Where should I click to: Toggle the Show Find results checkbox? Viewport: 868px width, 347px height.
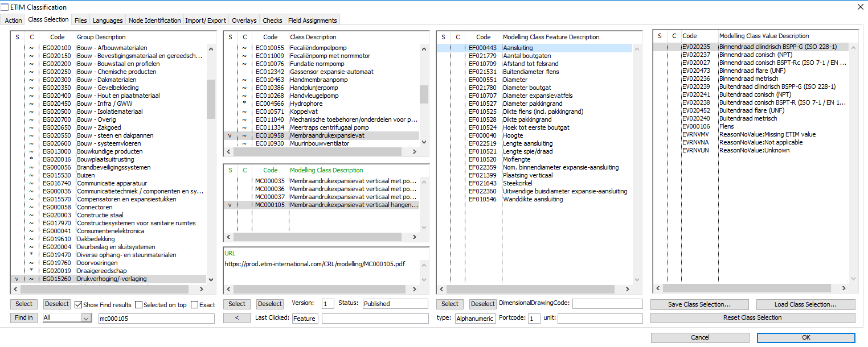click(79, 305)
